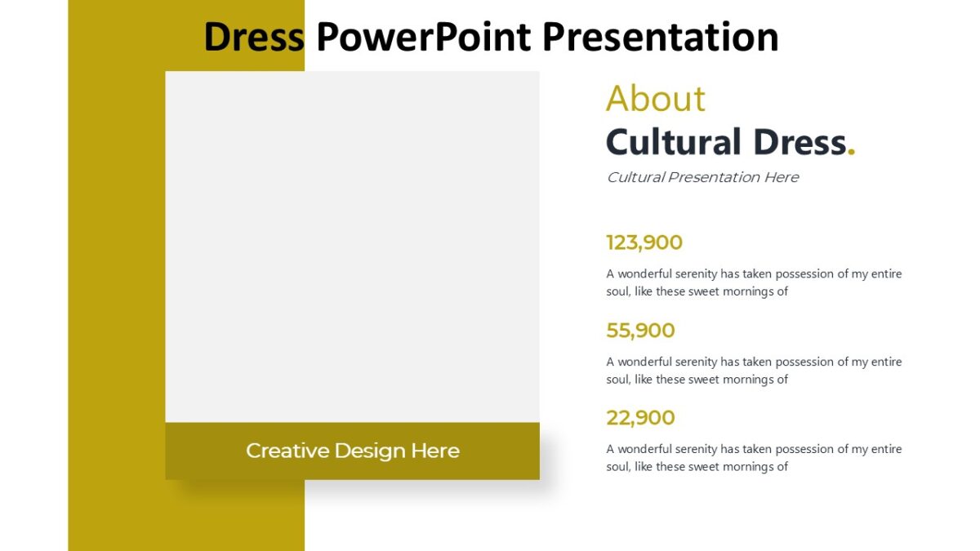Select the "22,900" statistic
The width and height of the screenshot is (980, 551).
click(639, 417)
